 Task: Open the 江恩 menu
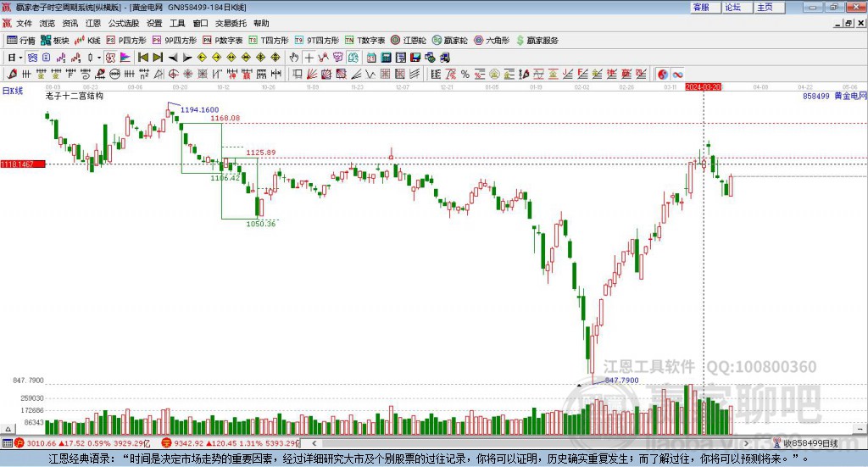pyautogui.click(x=93, y=23)
